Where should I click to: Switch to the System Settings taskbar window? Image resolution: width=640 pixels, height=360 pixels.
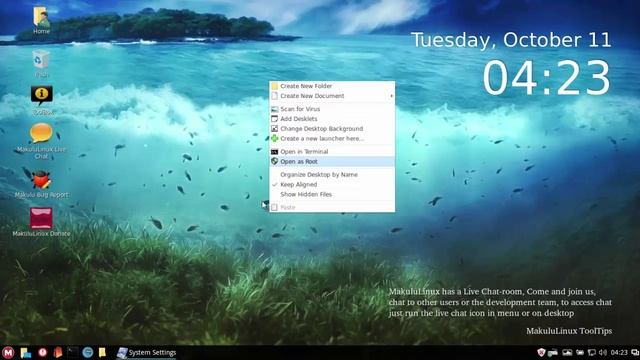(x=147, y=353)
